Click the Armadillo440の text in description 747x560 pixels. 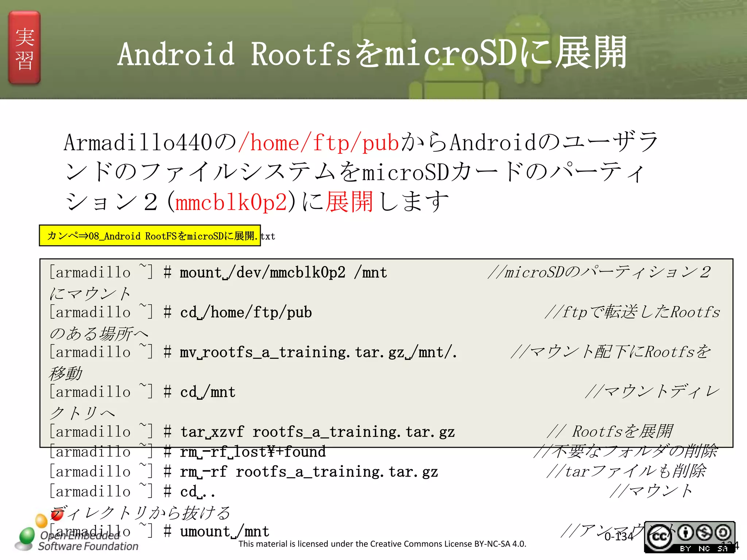tap(150, 143)
